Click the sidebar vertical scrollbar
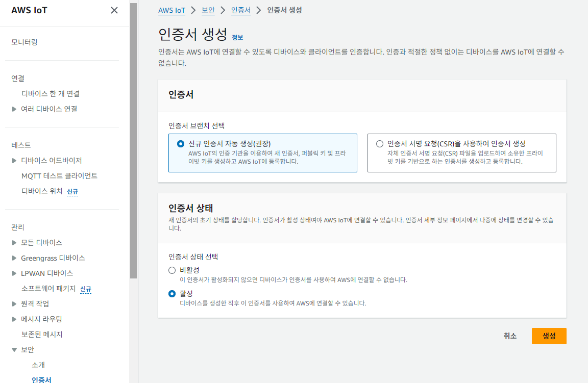The image size is (588, 383). tap(134, 141)
